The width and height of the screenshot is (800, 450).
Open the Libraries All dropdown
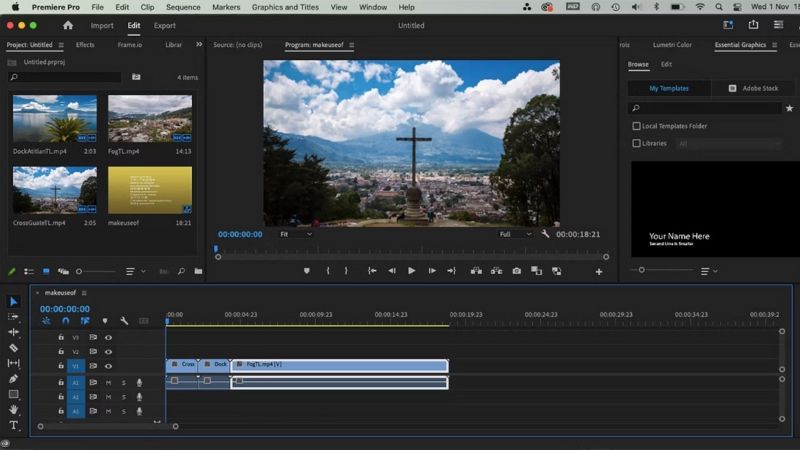[729, 144]
